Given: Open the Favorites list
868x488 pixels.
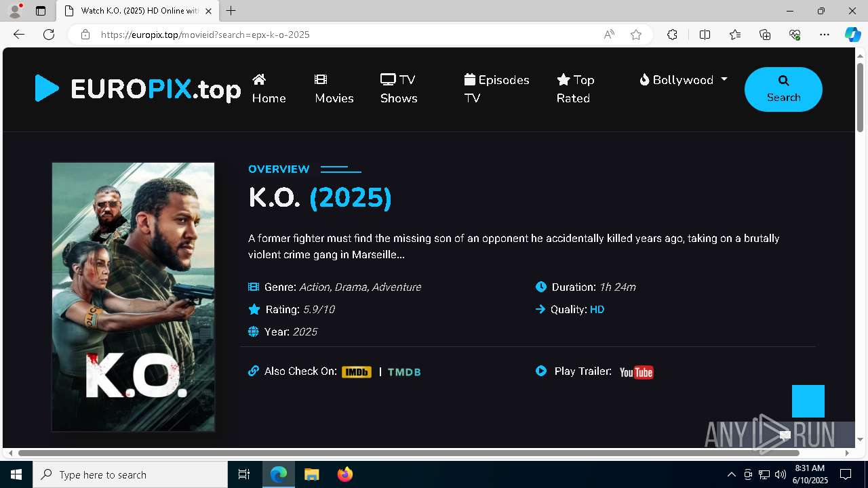Looking at the screenshot, I should click(735, 35).
